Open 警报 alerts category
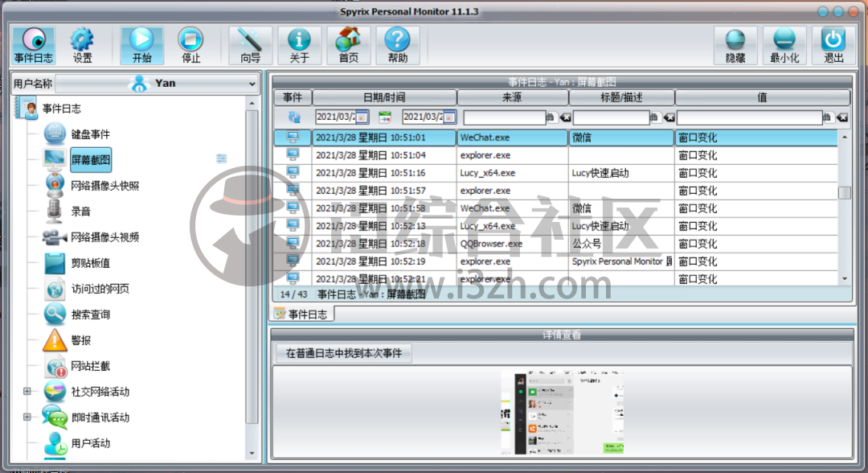 [81, 340]
